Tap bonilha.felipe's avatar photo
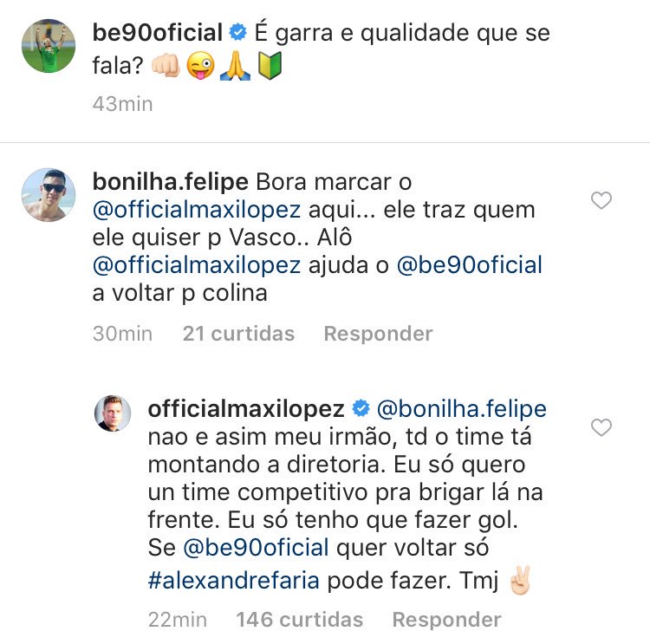Image resolution: width=650 pixels, height=644 pixels. point(48,195)
